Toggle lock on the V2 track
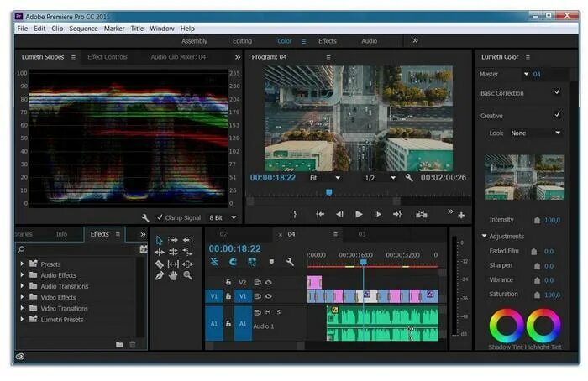Viewport: 588px width, 381px height. tap(228, 283)
